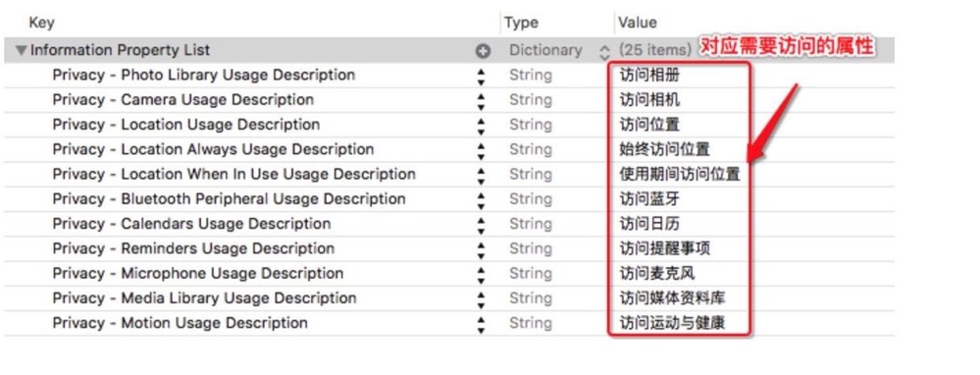
Task: Click the Key column header
Action: (41, 24)
